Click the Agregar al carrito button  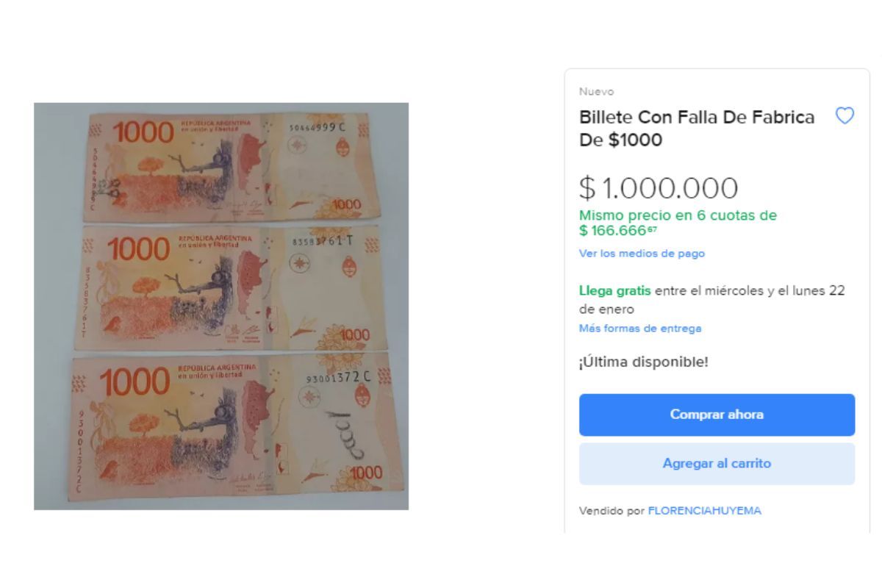coord(717,464)
